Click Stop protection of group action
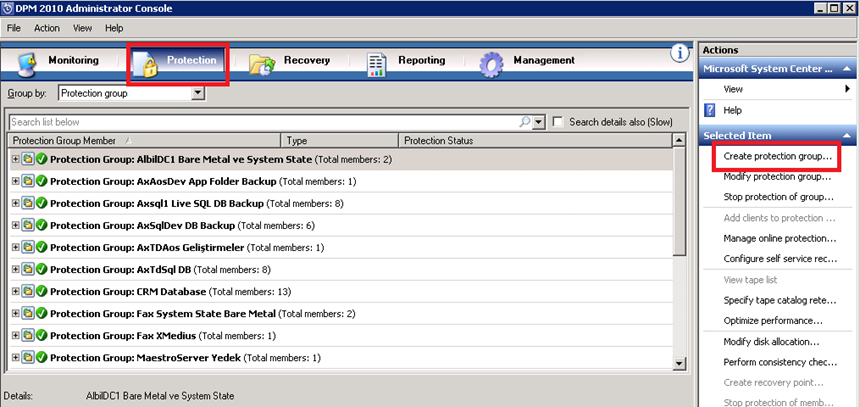Image resolution: width=860 pixels, height=407 pixels. pos(778,196)
